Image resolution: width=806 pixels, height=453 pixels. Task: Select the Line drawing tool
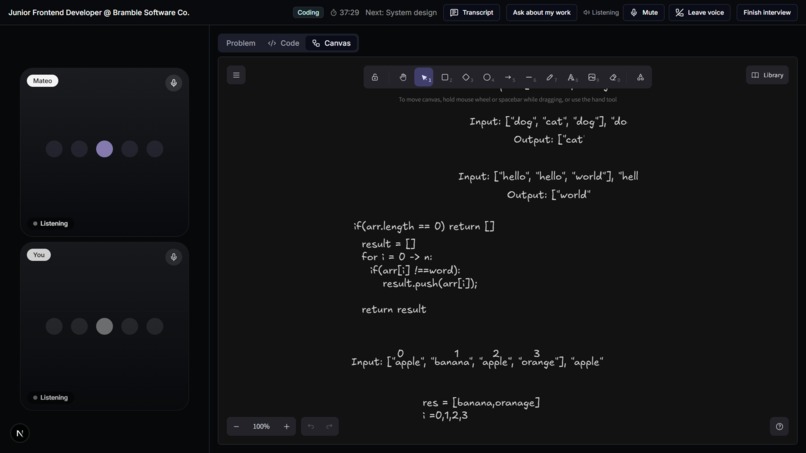529,77
